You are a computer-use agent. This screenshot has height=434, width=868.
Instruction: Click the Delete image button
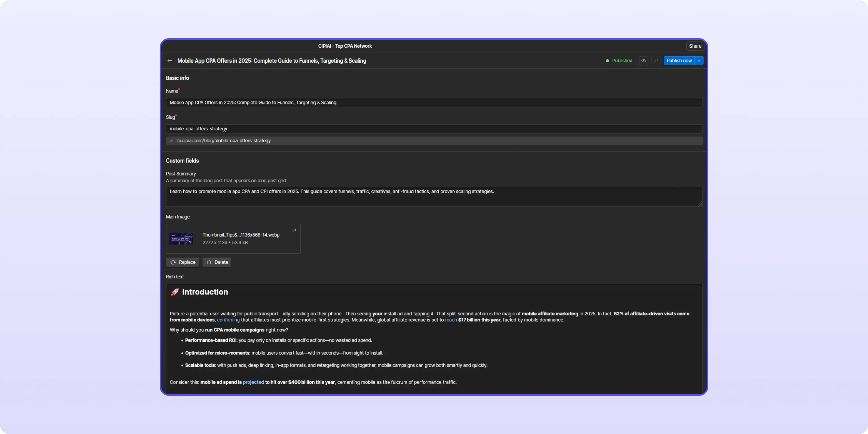click(217, 262)
